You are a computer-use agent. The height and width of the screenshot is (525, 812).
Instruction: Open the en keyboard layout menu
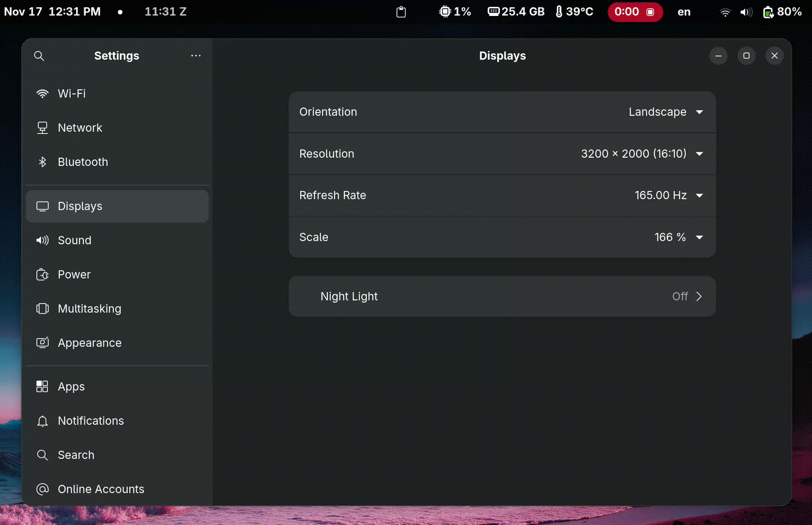click(684, 12)
